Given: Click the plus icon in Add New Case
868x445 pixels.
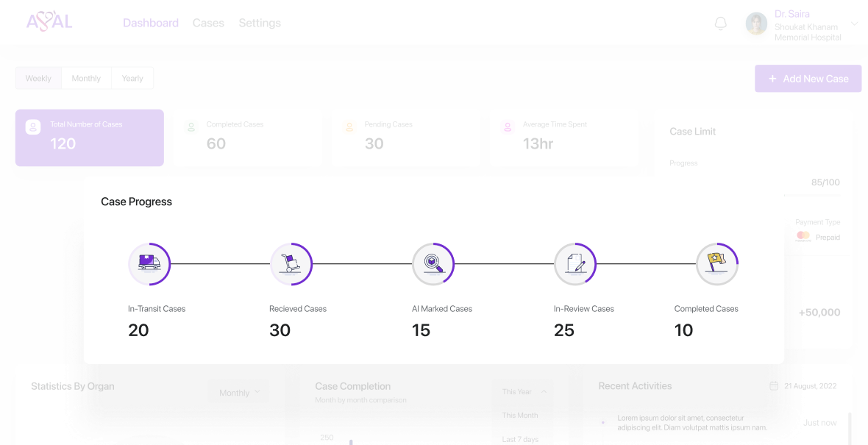Looking at the screenshot, I should 772,79.
